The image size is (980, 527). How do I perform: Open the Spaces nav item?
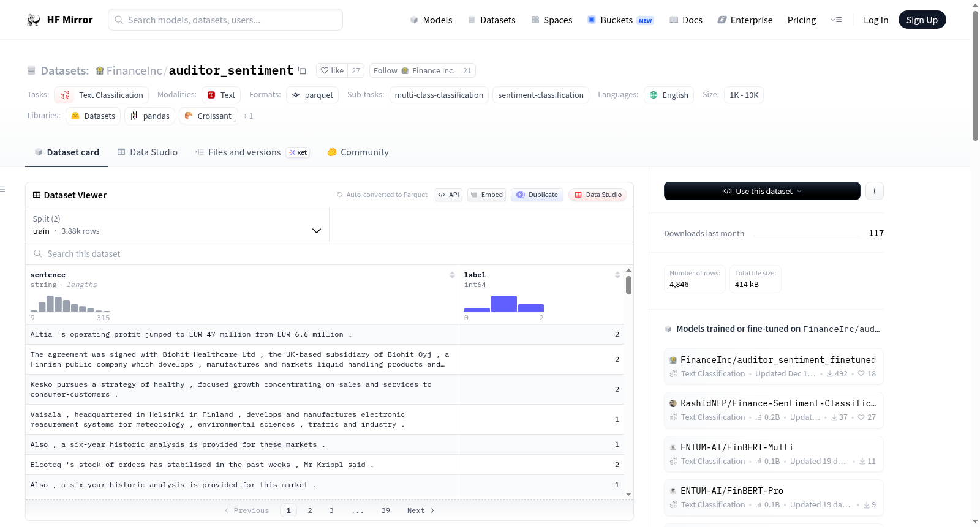click(x=551, y=20)
